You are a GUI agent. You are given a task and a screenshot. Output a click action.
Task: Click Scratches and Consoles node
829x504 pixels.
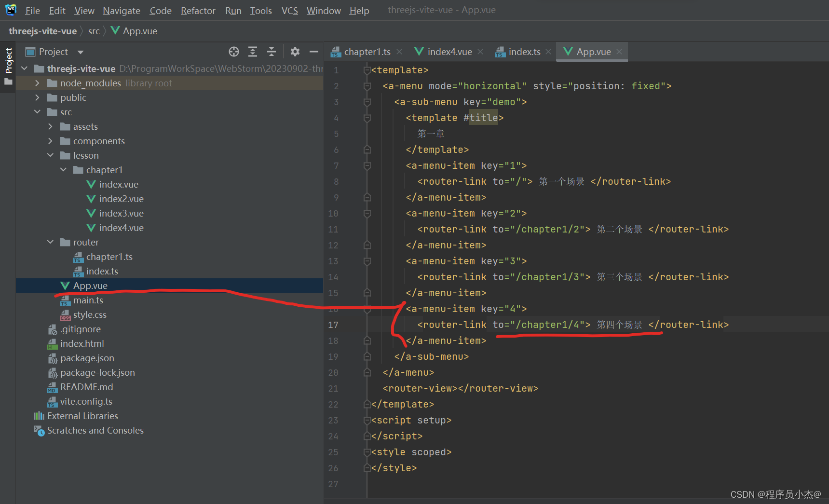pos(95,430)
